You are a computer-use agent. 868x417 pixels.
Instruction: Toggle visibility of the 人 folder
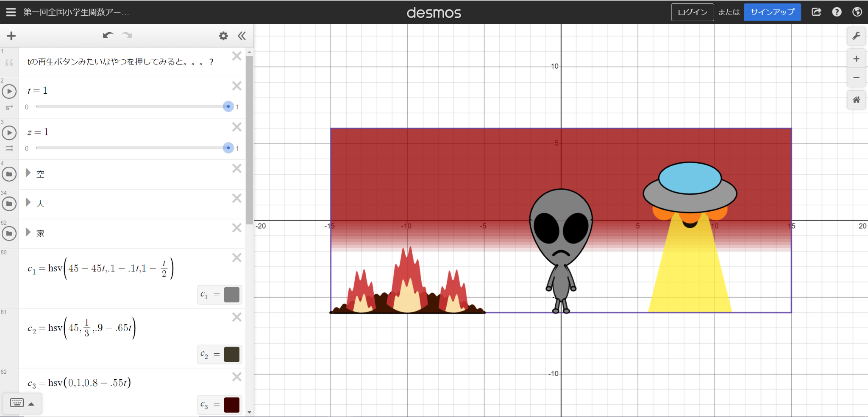pyautogui.click(x=9, y=204)
